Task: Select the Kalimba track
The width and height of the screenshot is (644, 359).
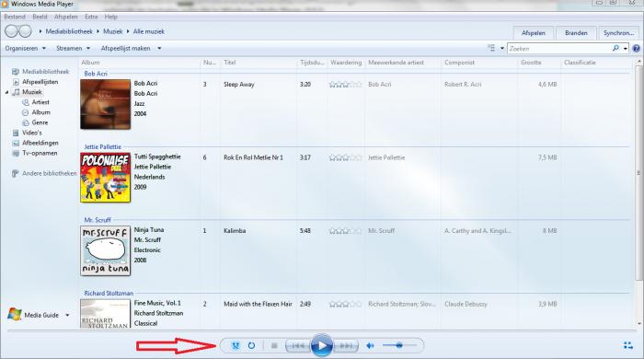Action: 235,231
